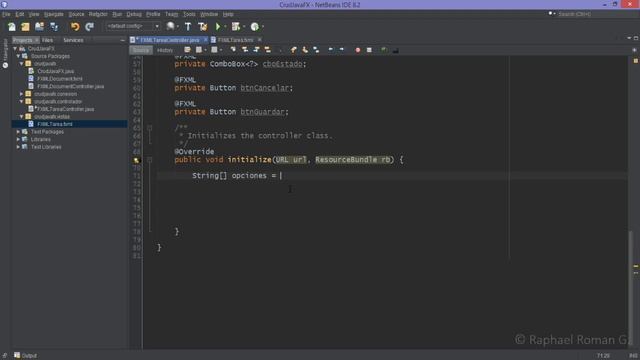Open the Refactor menu
Viewport: 640px width, 360px height.
pos(98,14)
